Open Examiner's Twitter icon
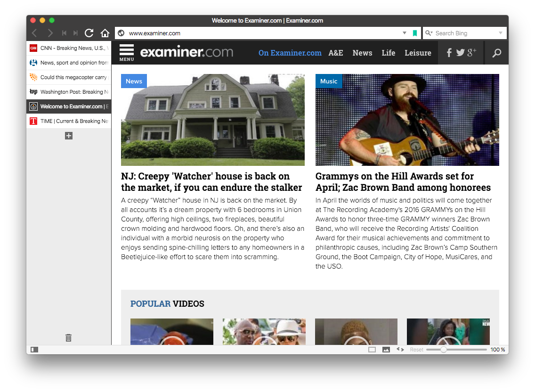Screen dimensions: 535x392 (x=460, y=53)
